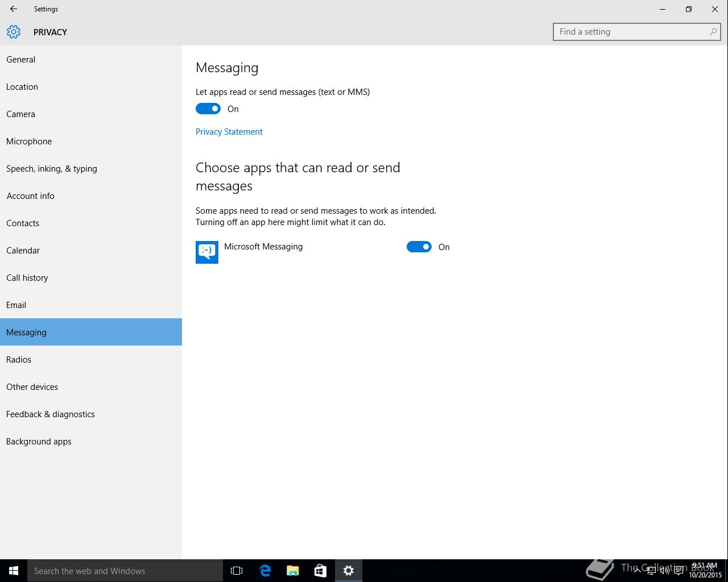The image size is (728, 582).
Task: Turn off Let apps read or send messages
Action: coord(208,109)
